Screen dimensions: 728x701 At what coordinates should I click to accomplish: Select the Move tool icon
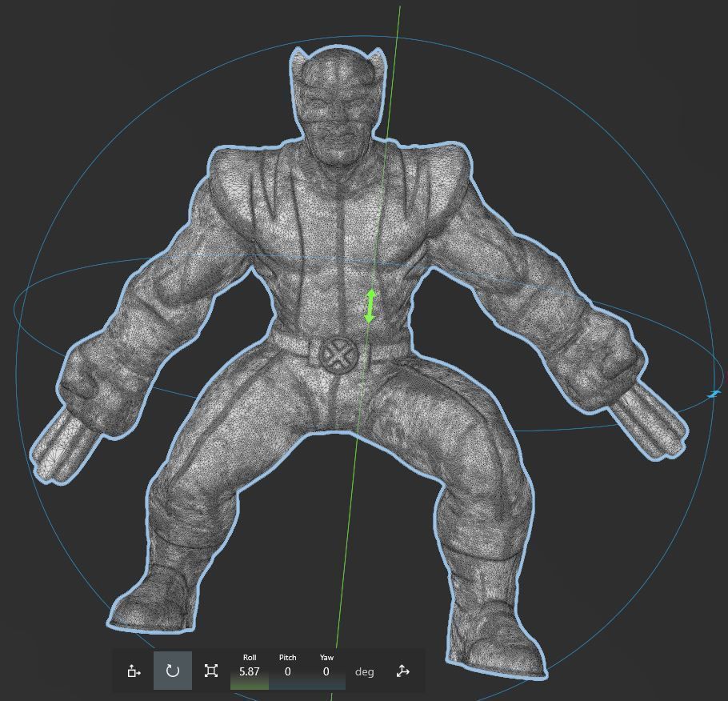(x=134, y=671)
